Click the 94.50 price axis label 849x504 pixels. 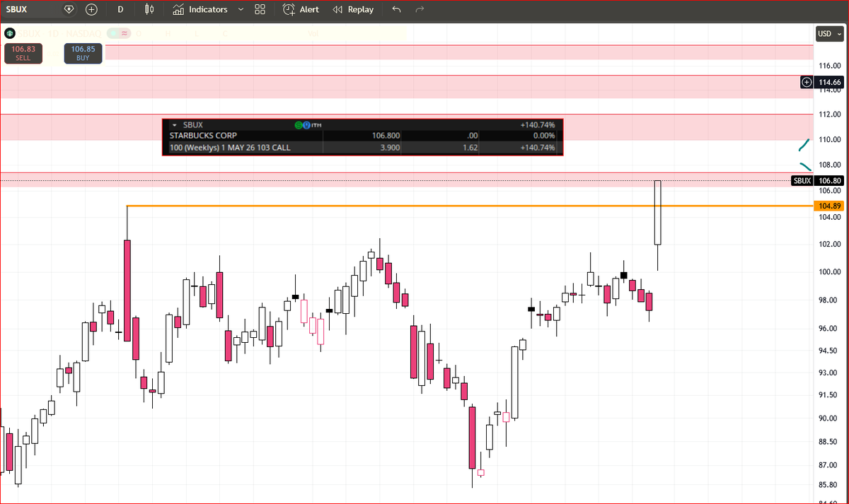click(829, 351)
